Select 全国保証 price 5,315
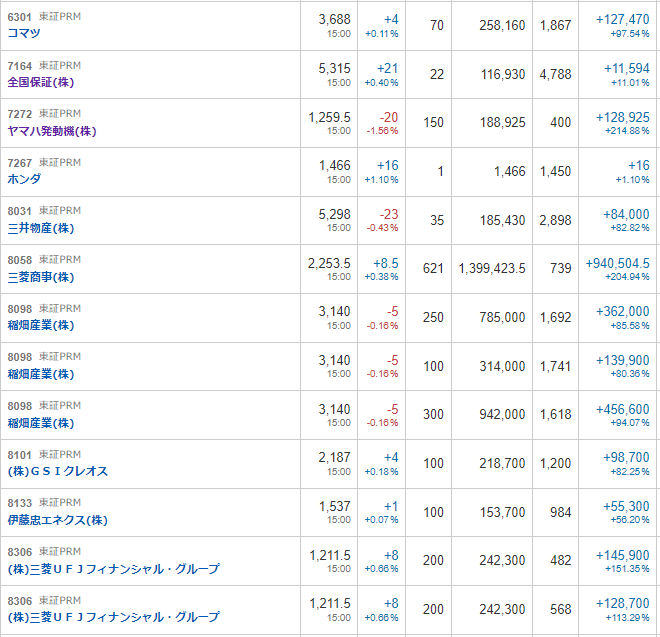The height and width of the screenshot is (637, 660). [334, 68]
